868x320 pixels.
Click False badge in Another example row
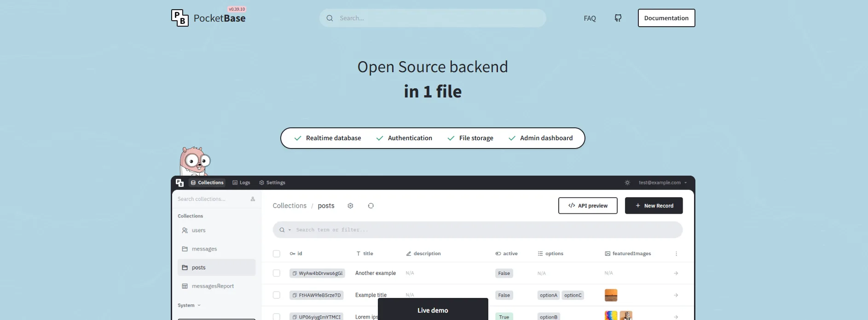click(x=504, y=273)
